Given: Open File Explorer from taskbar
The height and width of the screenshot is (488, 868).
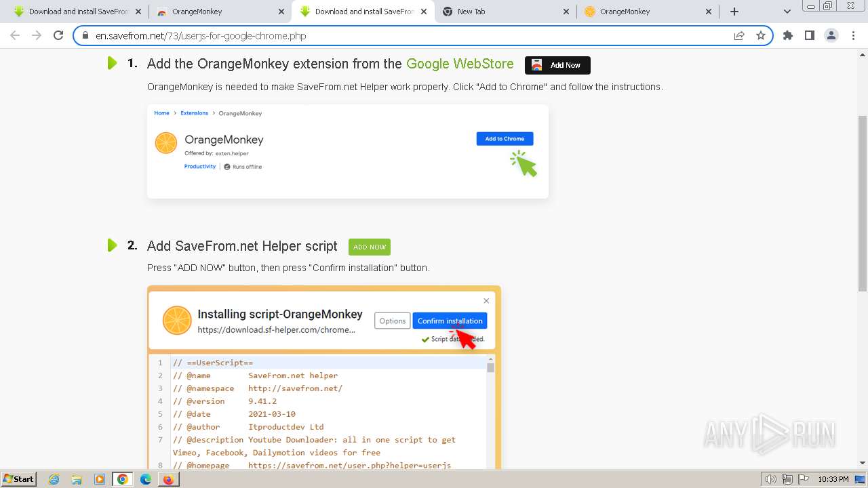Looking at the screenshot, I should point(77,479).
